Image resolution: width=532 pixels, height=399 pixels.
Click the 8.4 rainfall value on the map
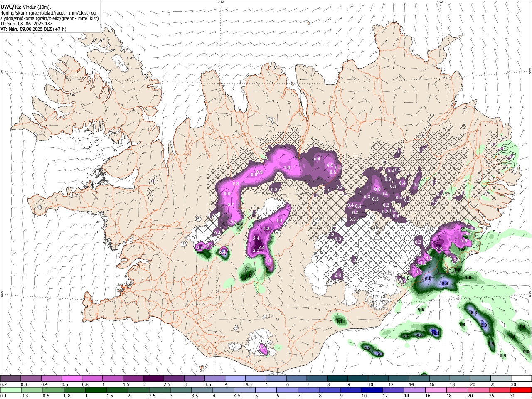[x=445, y=283]
